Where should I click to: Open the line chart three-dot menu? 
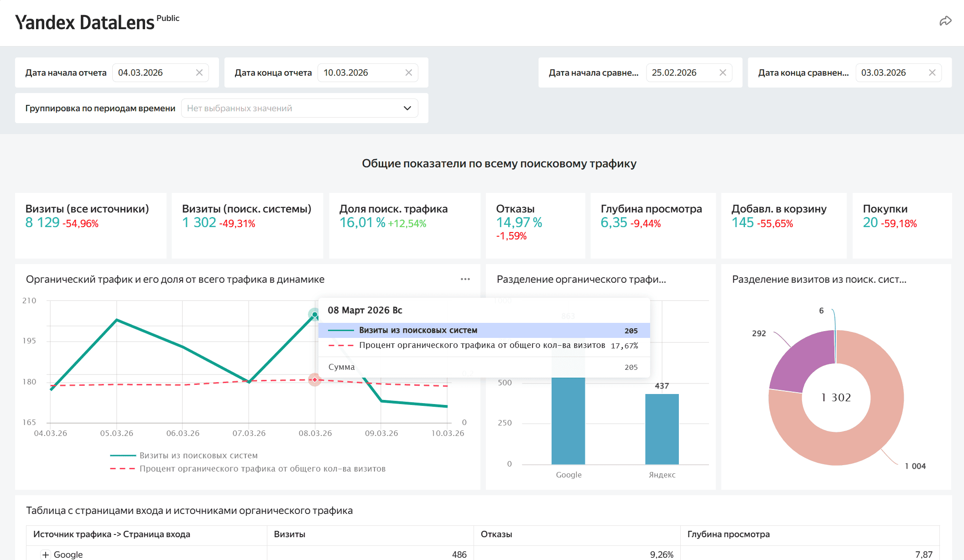pos(465,279)
